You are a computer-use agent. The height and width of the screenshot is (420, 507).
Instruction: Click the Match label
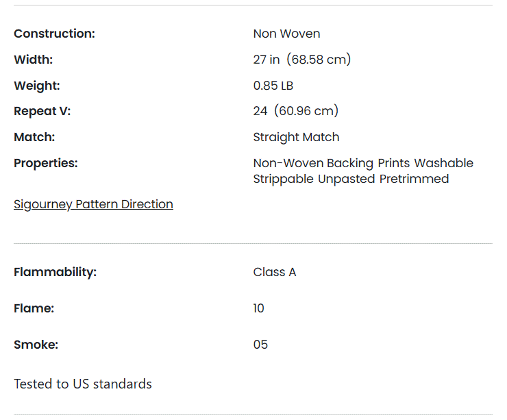click(34, 137)
